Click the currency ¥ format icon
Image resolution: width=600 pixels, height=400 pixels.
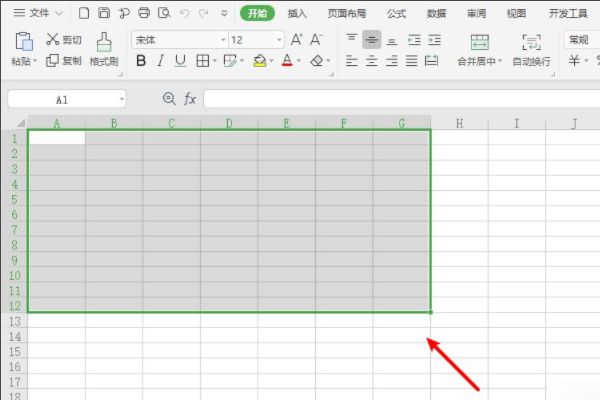(x=574, y=60)
